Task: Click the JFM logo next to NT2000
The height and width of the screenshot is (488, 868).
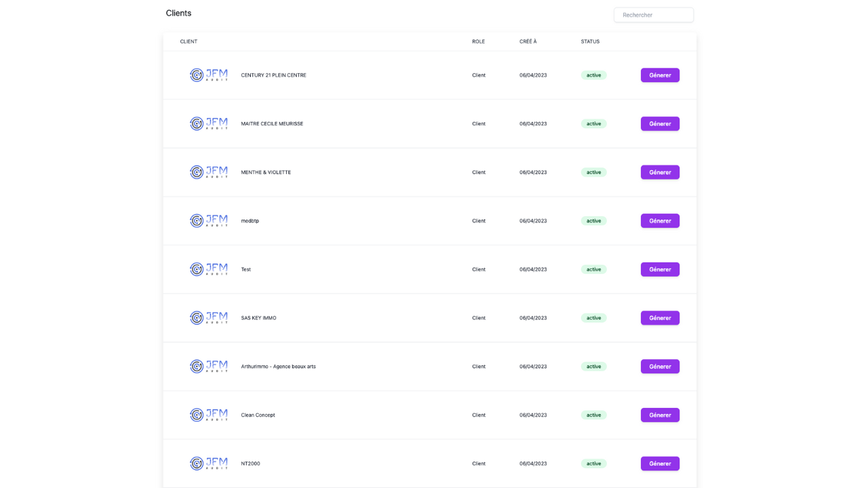Action: pyautogui.click(x=208, y=464)
